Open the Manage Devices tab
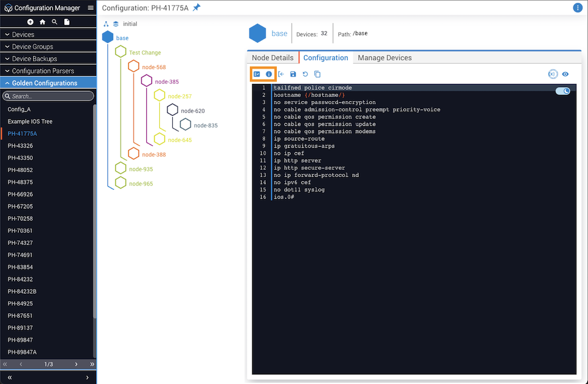The width and height of the screenshot is (588, 384). pos(385,58)
